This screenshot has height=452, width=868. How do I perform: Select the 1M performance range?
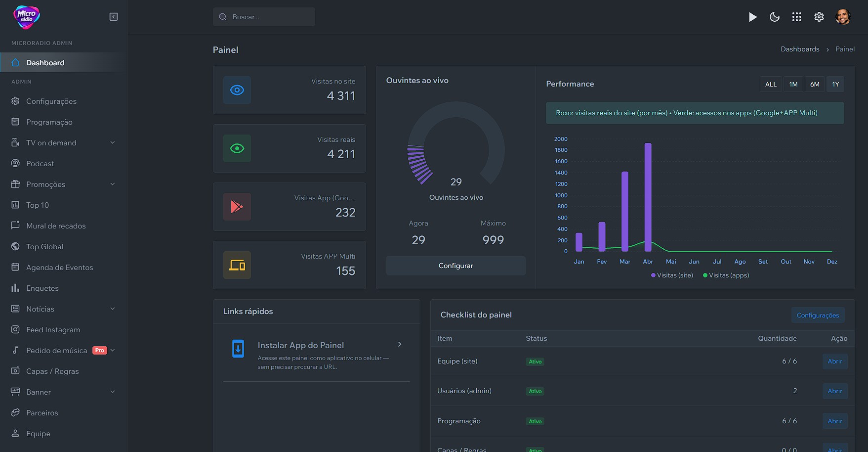coord(793,84)
